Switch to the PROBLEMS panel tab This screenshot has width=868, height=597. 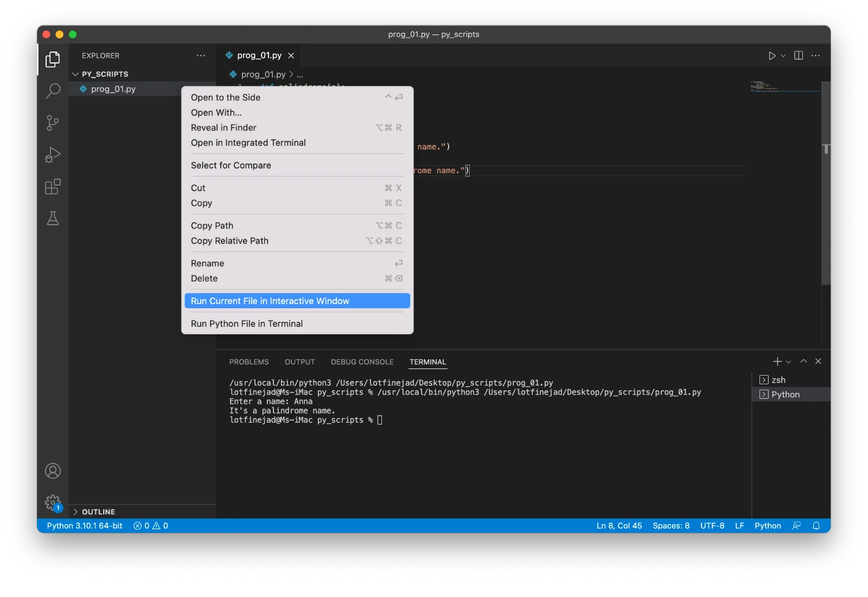pyautogui.click(x=248, y=362)
